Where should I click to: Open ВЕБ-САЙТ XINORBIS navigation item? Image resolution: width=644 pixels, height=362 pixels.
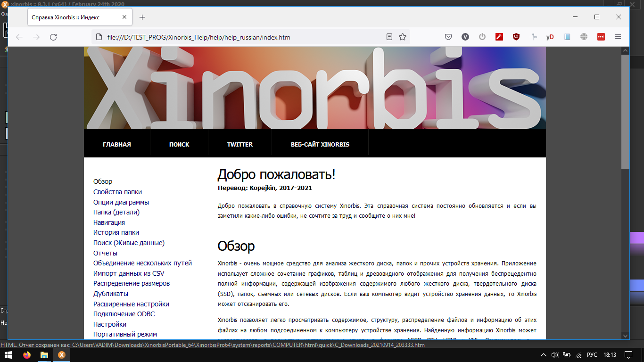[320, 144]
